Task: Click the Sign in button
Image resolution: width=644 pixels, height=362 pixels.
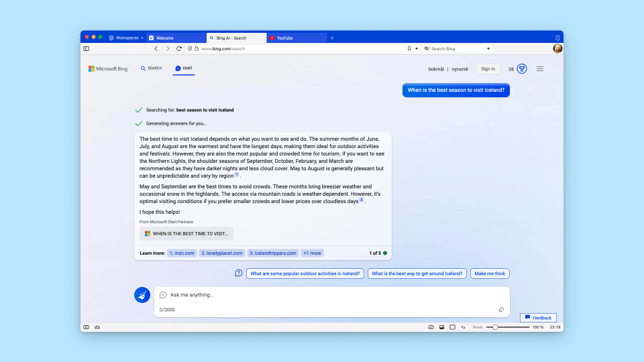Action: pyautogui.click(x=488, y=69)
